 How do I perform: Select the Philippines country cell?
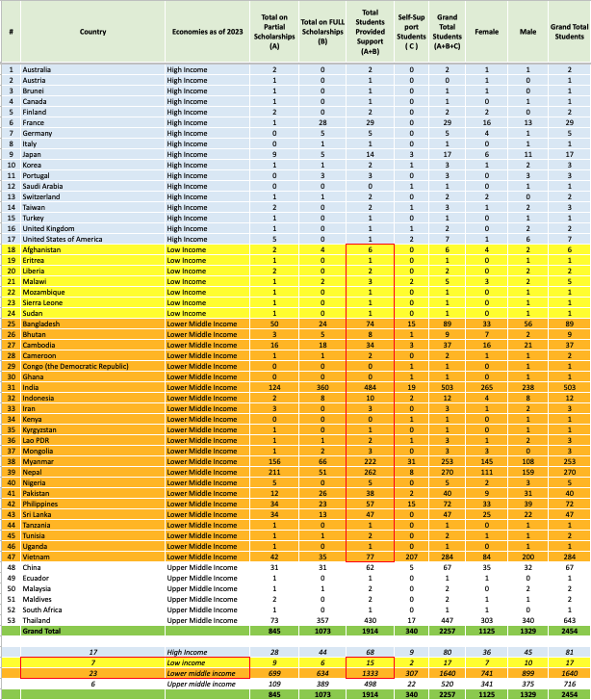click(x=92, y=504)
